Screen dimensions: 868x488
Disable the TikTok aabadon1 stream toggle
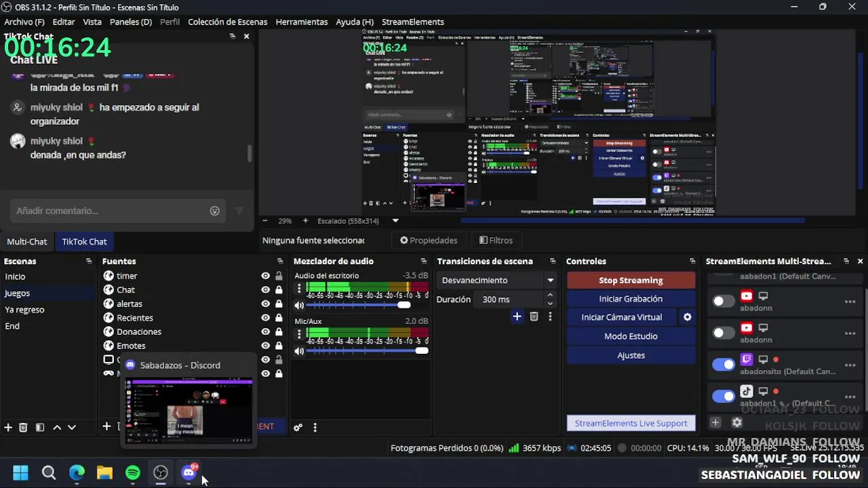pyautogui.click(x=724, y=396)
